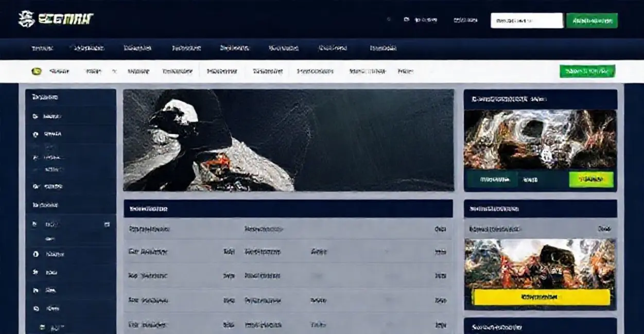Viewport: 644px width, 334px height.
Task: Click the green button next to the search field
Action: pos(591,21)
